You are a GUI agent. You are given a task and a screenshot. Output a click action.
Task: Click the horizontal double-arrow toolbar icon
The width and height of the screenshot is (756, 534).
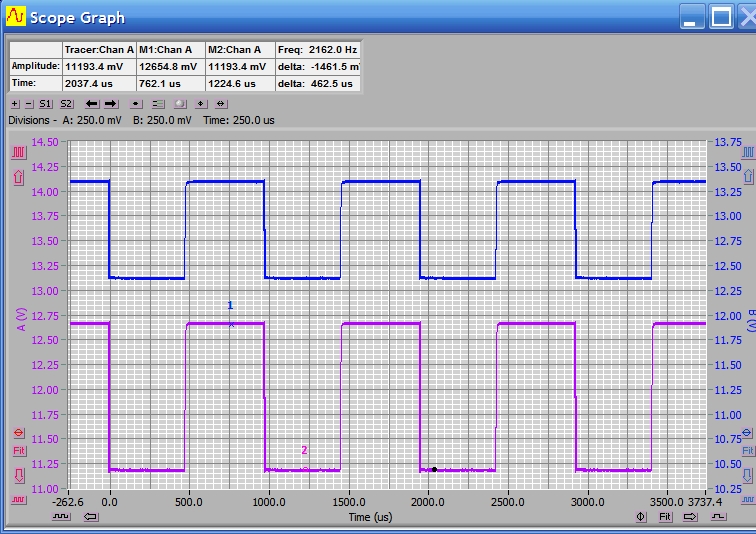221,104
